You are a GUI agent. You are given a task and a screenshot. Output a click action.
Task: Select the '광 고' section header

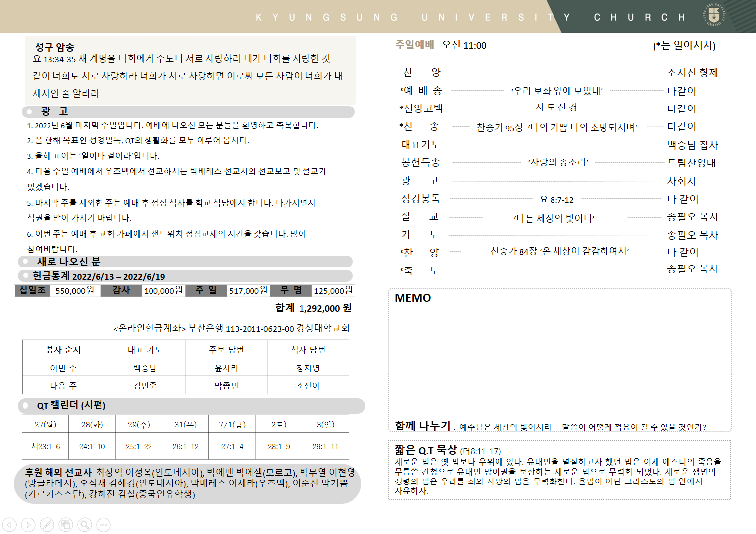pyautogui.click(x=188, y=111)
